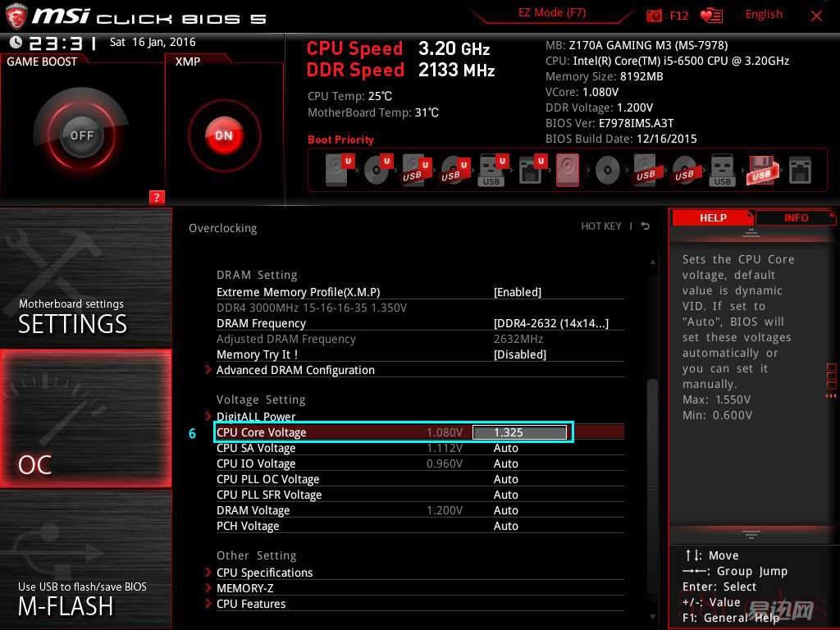This screenshot has width=840, height=630.
Task: Expand the MEMORY-Z submenu
Action: [244, 587]
